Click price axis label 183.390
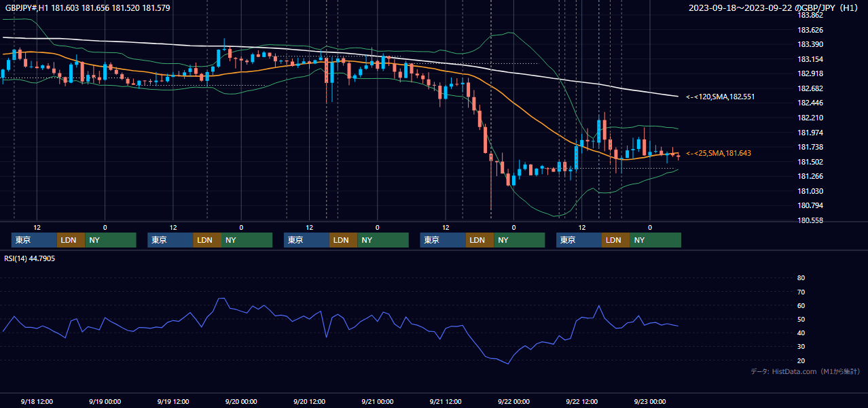 click(810, 44)
